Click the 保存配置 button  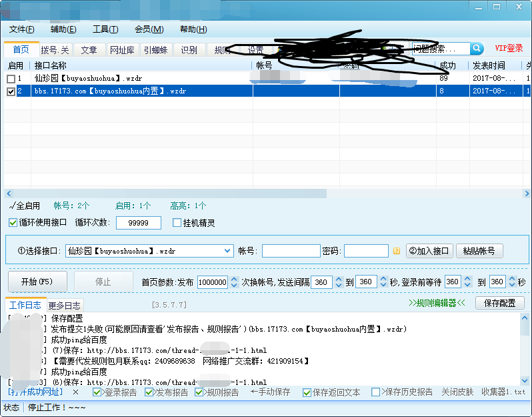499,303
